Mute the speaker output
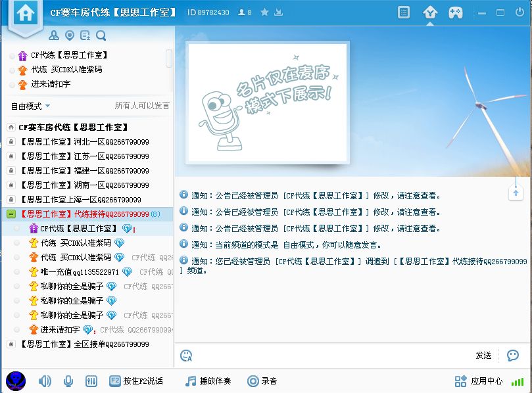 (45, 381)
